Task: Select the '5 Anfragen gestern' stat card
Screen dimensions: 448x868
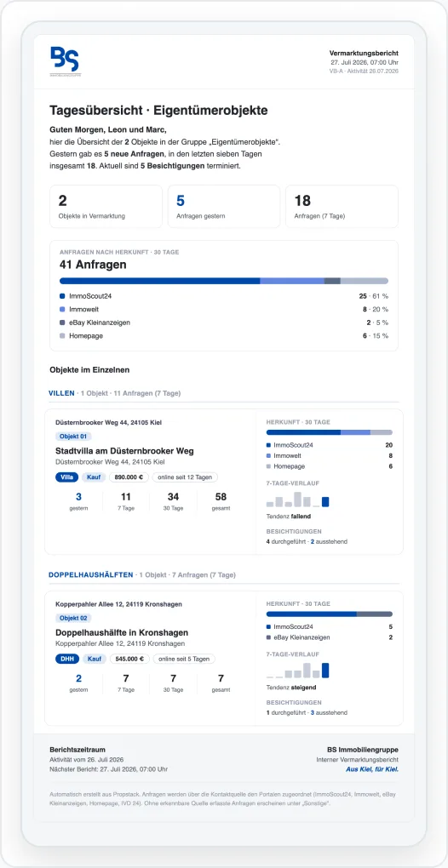Action: pyautogui.click(x=224, y=207)
